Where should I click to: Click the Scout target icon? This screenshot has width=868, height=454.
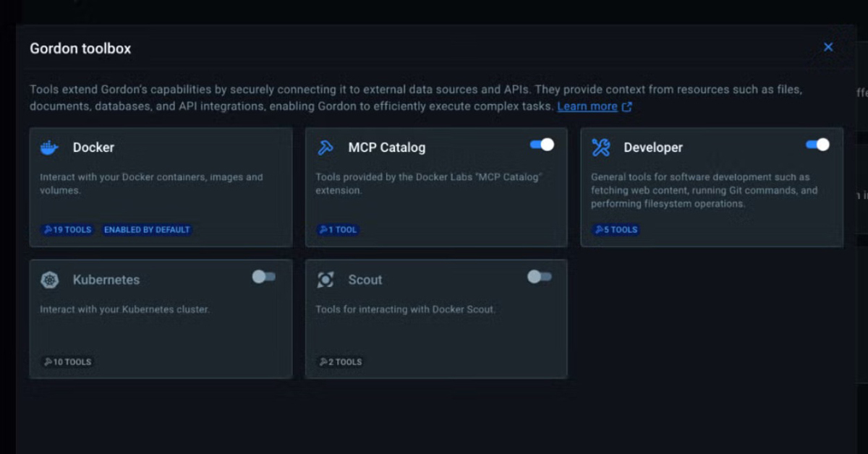pyautogui.click(x=325, y=280)
